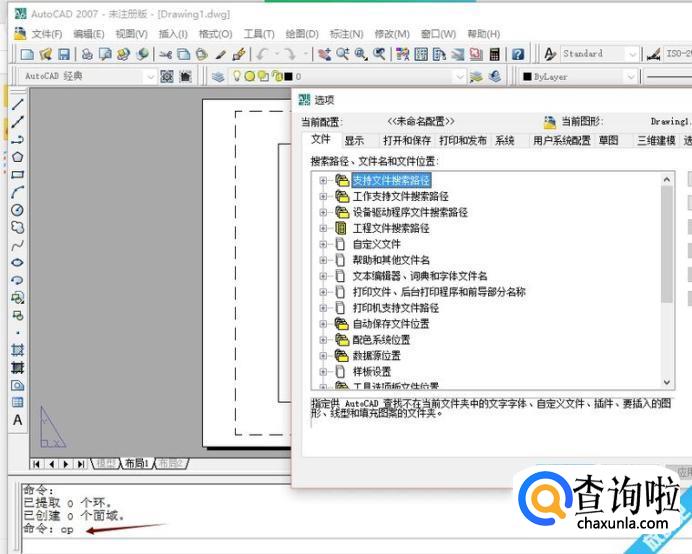Screen dimensions: 692x554
Task: Expand 自动保存文件位置 tree node
Action: point(323,324)
